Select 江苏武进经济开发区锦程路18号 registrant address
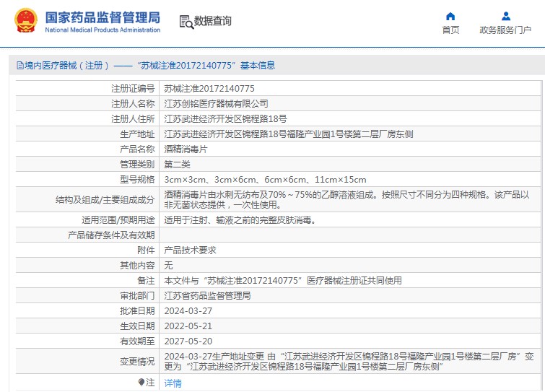545x392 pixels. point(225,119)
